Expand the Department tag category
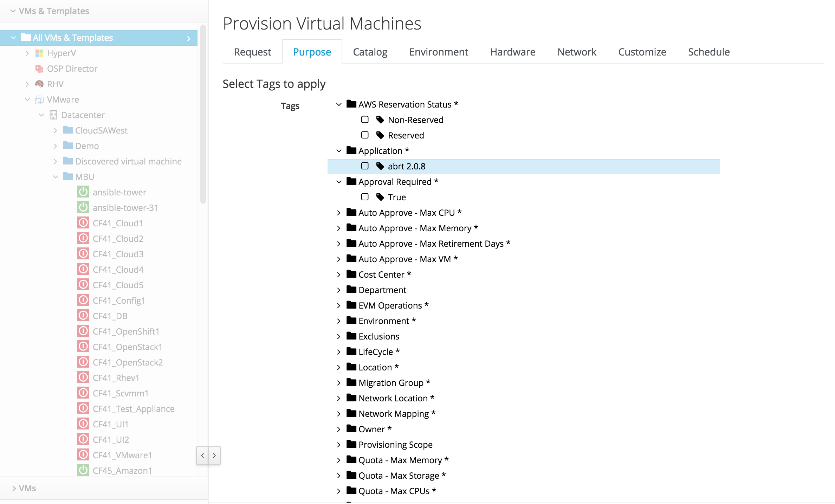The image size is (835, 504). click(x=339, y=290)
